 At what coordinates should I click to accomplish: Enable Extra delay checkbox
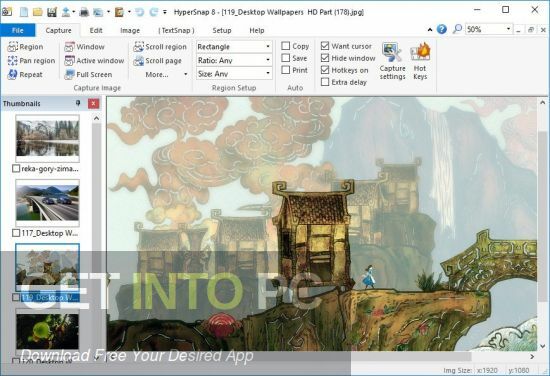(x=325, y=82)
